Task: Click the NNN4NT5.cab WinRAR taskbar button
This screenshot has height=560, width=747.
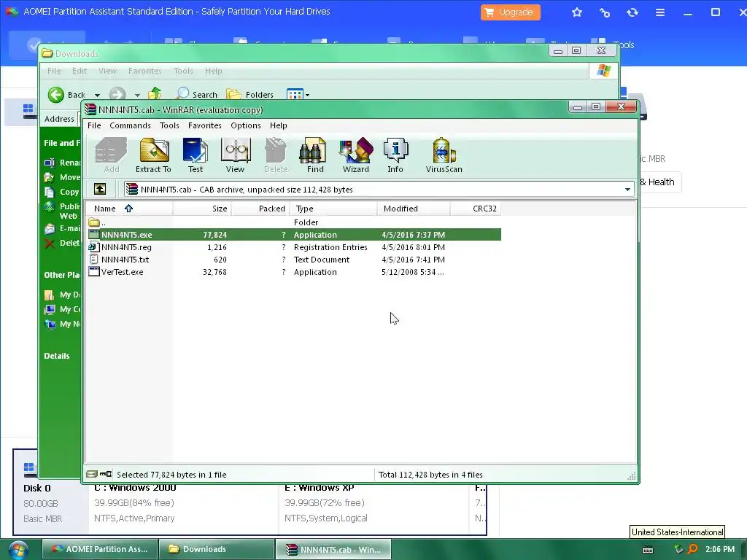Action: [x=333, y=549]
